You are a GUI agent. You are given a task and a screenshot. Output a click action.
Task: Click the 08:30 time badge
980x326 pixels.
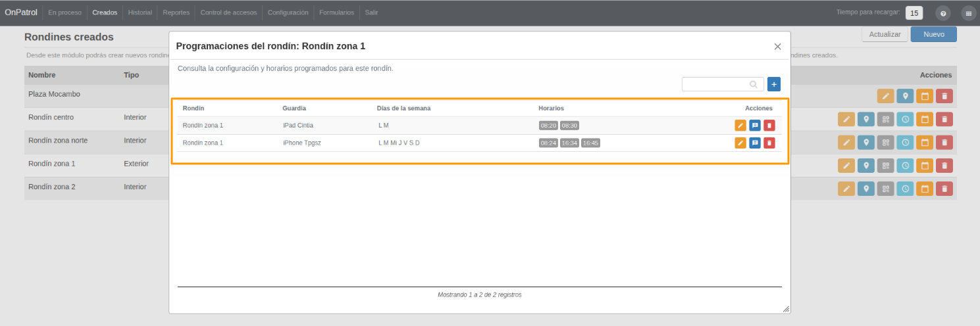(x=569, y=125)
